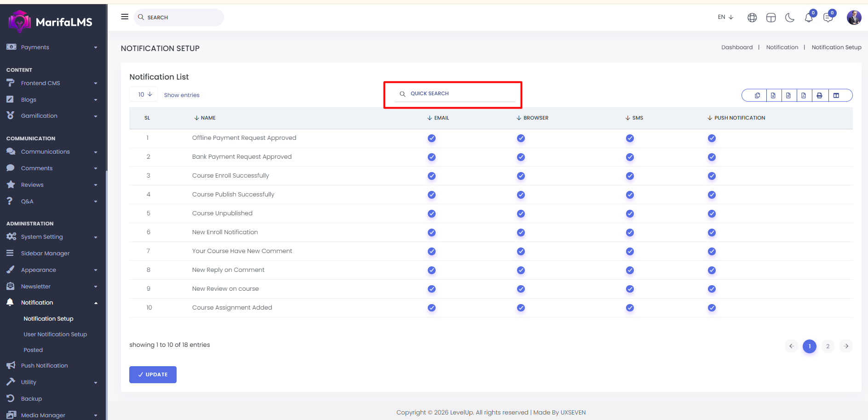Open the bell notifications icon in header

coord(808,18)
